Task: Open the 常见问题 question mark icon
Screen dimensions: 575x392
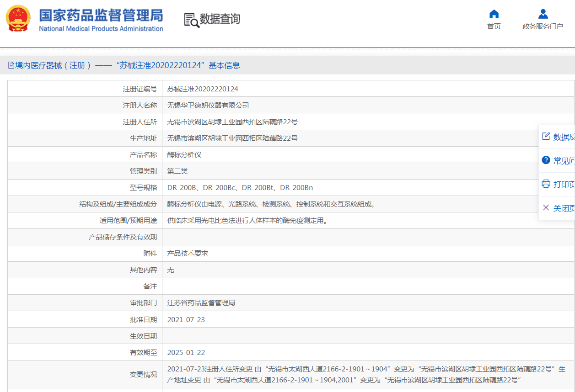Action: tap(546, 160)
